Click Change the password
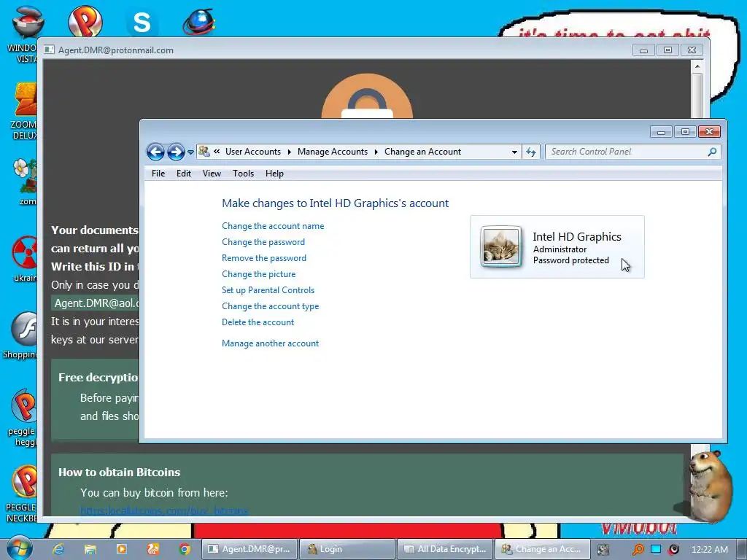Image resolution: width=747 pixels, height=560 pixels. (x=263, y=242)
